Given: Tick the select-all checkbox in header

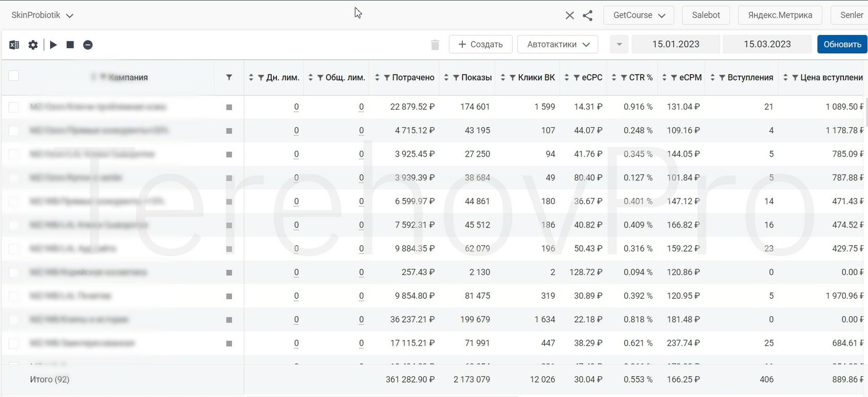Looking at the screenshot, I should 14,76.
